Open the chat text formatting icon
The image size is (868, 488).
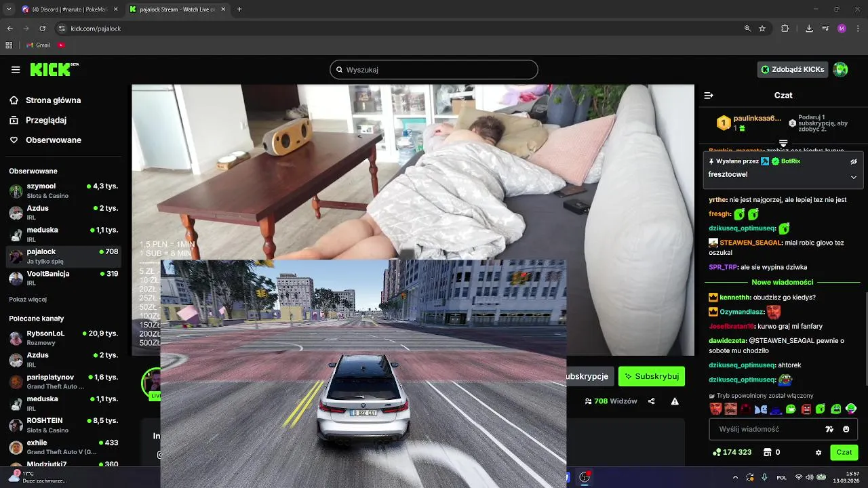click(829, 429)
